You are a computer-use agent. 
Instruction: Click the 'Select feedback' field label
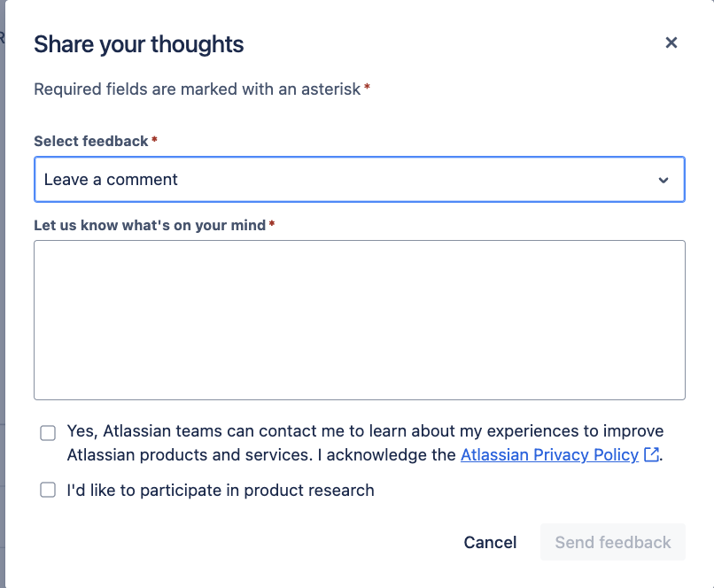pos(91,141)
